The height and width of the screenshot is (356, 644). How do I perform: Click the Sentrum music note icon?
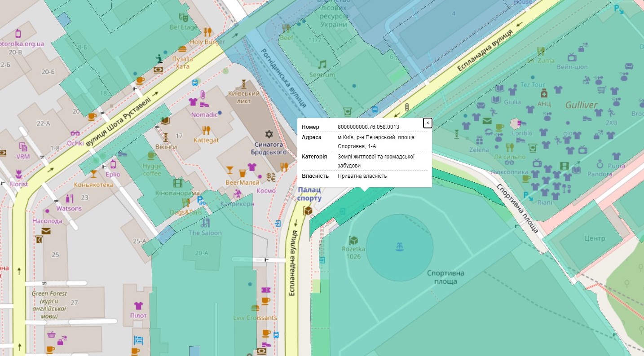pos(322,64)
